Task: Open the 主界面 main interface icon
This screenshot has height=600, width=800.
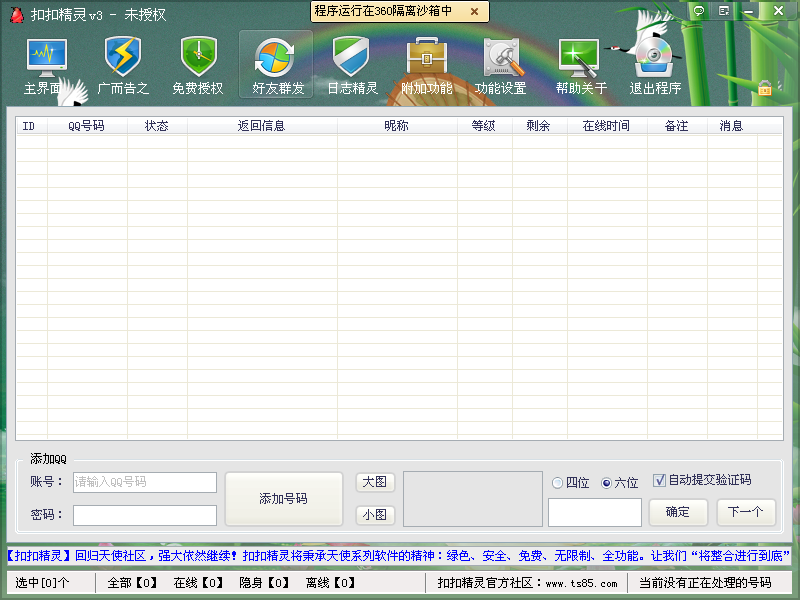Action: click(x=46, y=65)
